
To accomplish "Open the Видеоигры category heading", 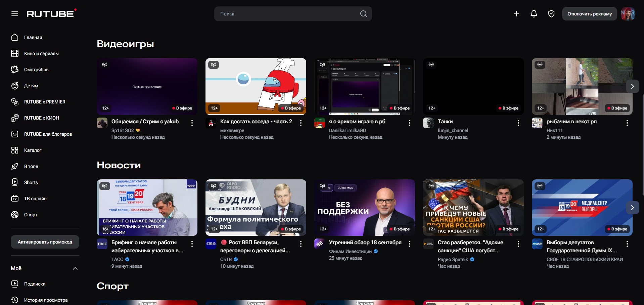I will [x=125, y=44].
